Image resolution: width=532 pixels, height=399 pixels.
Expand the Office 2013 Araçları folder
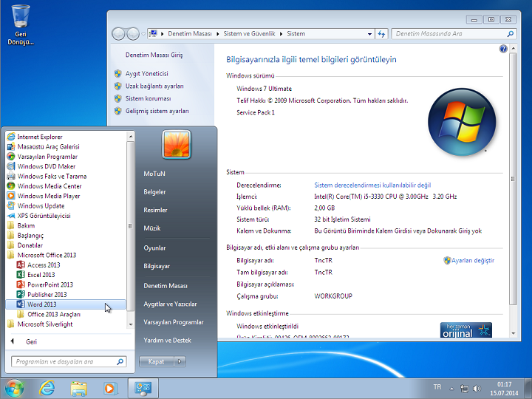pos(49,314)
